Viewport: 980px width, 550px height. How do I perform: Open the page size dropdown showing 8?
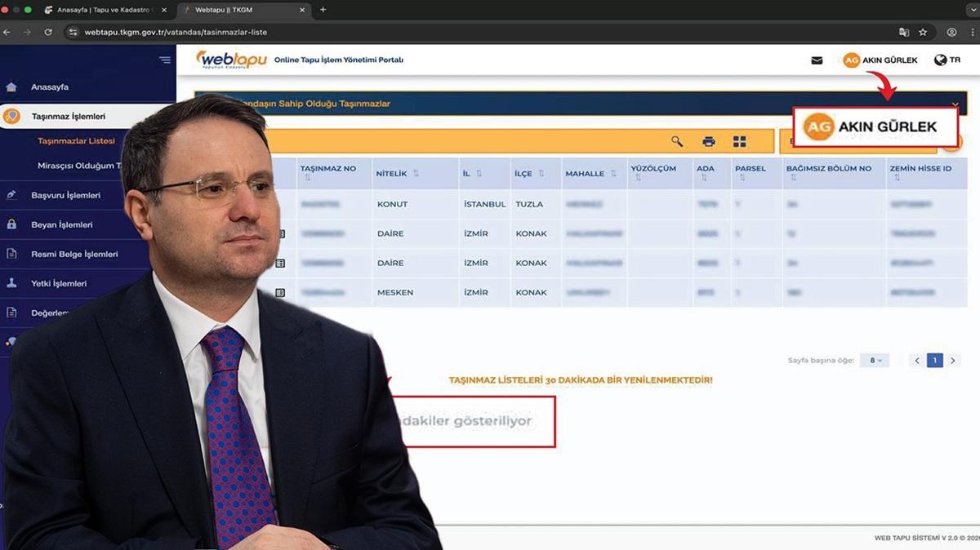pyautogui.click(x=874, y=361)
